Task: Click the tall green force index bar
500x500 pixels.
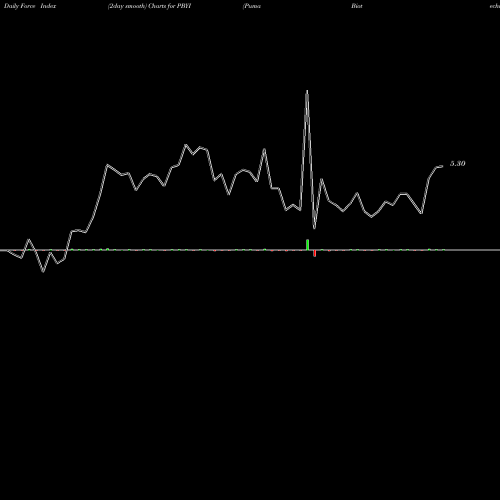Action: (x=307, y=244)
